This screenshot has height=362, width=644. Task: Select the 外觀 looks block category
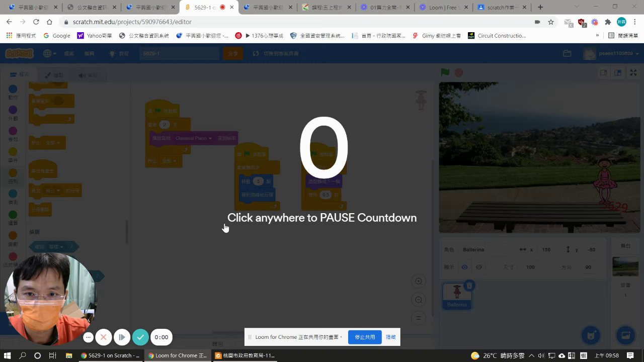tap(13, 113)
